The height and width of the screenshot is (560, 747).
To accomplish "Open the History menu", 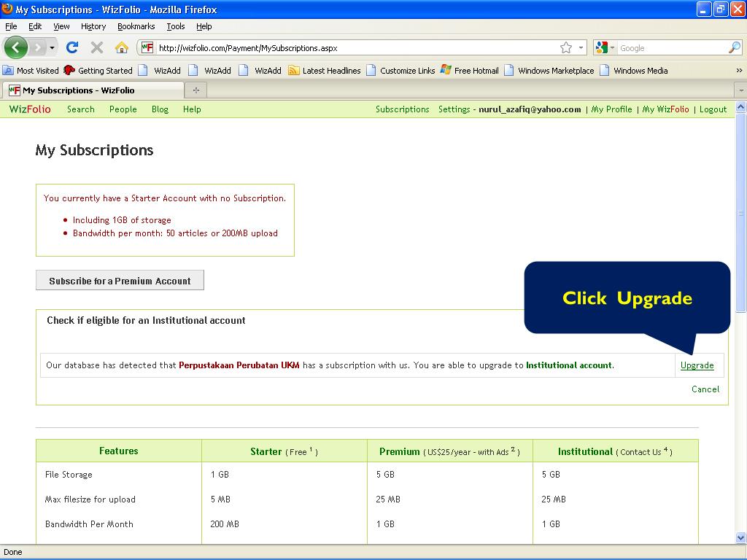I will coord(93,26).
